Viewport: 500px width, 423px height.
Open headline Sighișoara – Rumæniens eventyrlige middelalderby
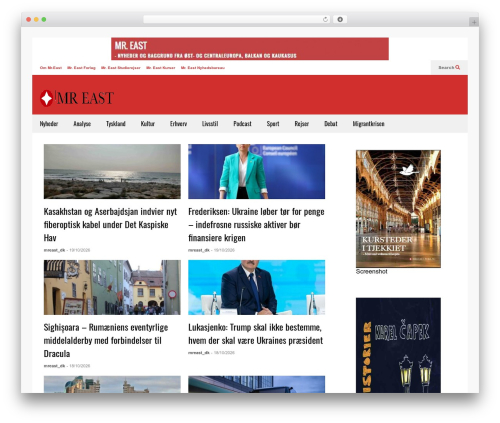point(106,340)
